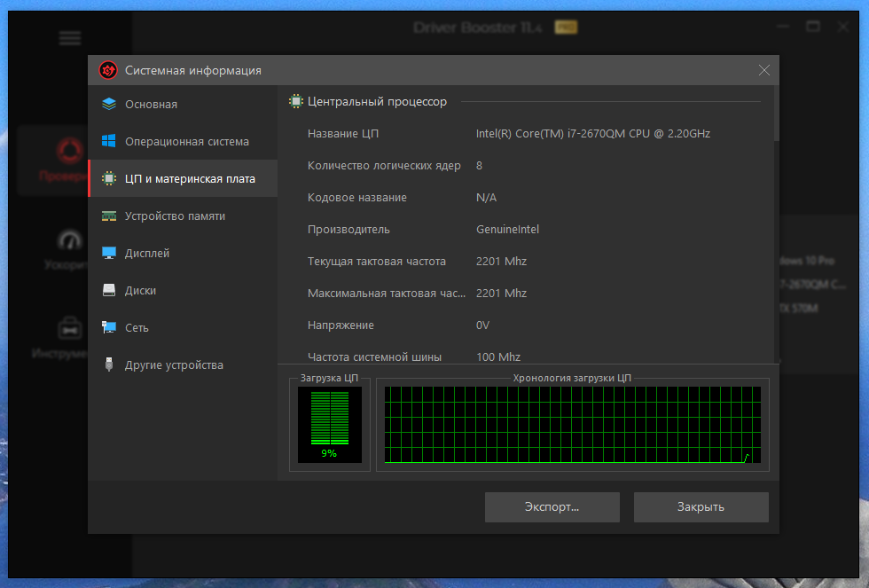The height and width of the screenshot is (588, 869).
Task: Click the toolbox icon in background window
Action: (70, 328)
